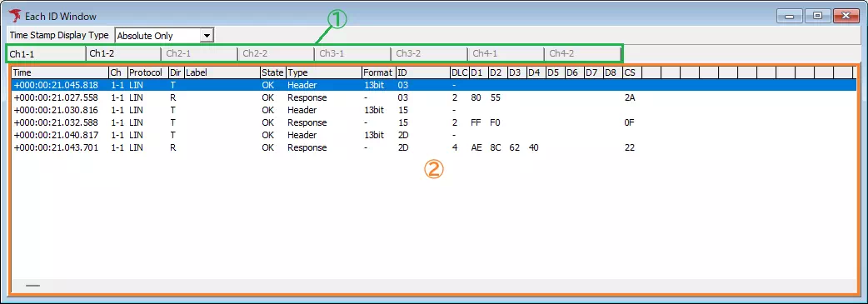Click checksum value 0F

(630, 122)
